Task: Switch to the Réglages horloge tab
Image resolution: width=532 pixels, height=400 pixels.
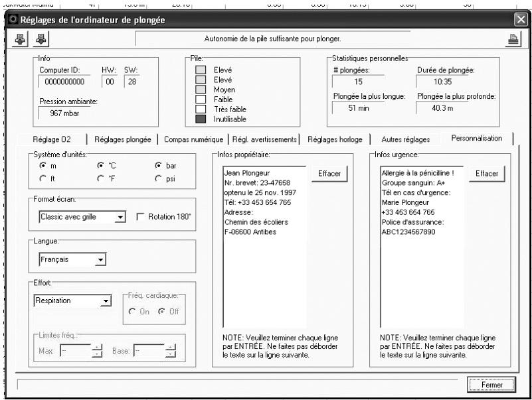Action: [x=335, y=139]
